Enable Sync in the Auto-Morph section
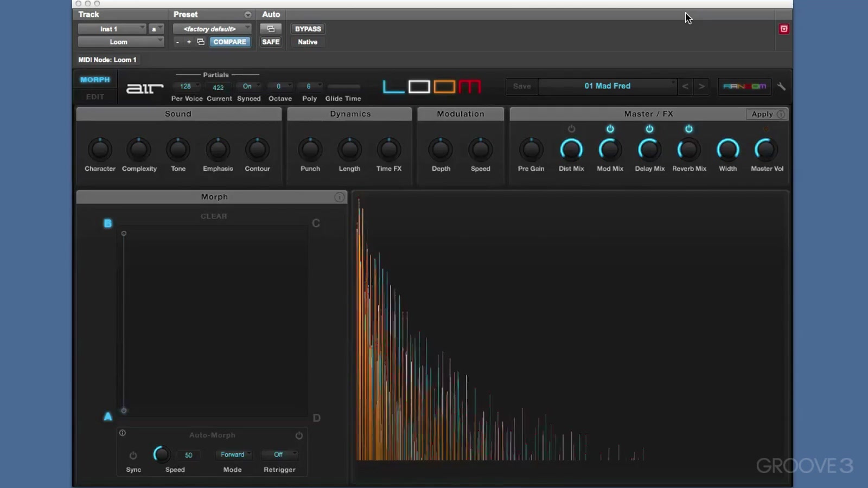Screen dimensions: 868x488 click(133, 455)
